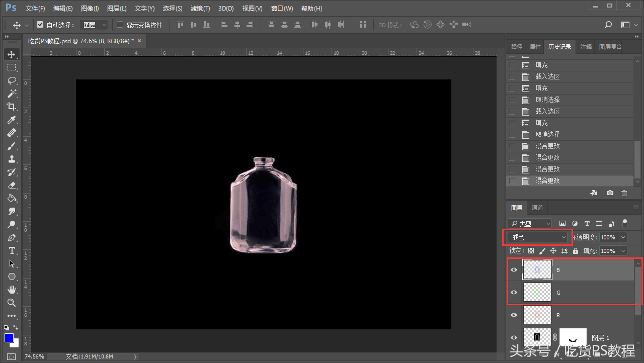Switch to the 属性 tab
Screen dimensions: 644x363
click(x=535, y=47)
